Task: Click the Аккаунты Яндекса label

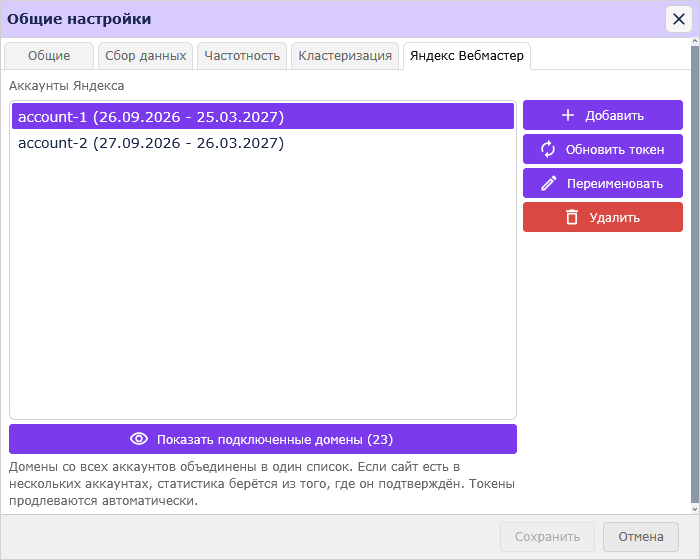Action: pyautogui.click(x=67, y=85)
